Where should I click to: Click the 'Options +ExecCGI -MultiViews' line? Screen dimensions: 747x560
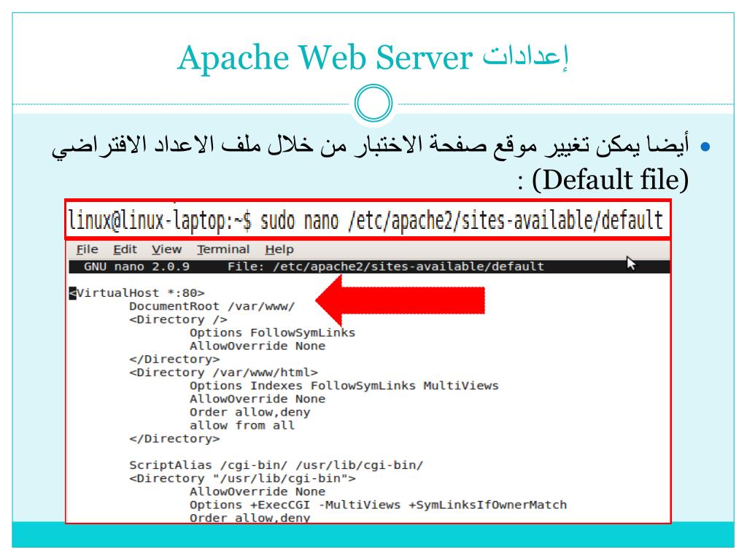click(379, 505)
